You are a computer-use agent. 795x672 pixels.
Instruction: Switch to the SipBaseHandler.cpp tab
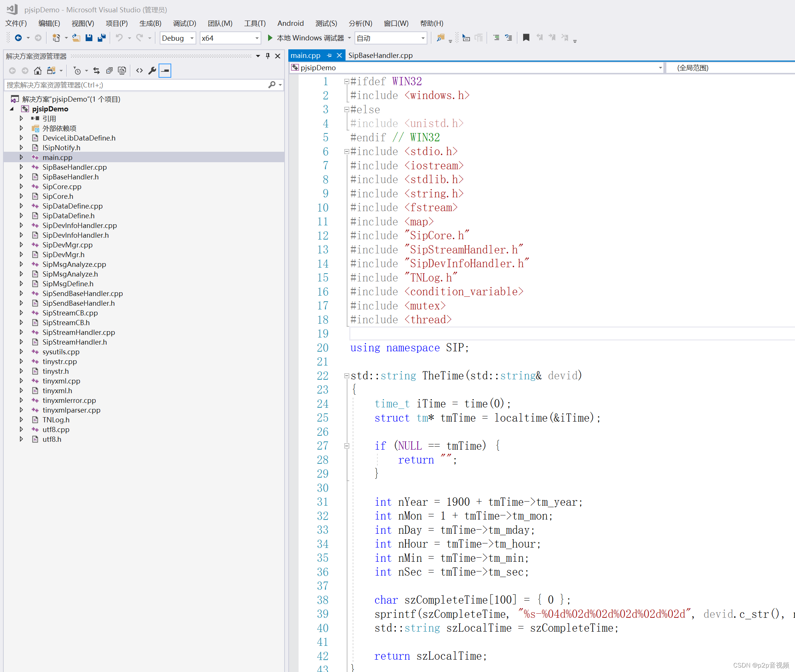[x=380, y=55]
